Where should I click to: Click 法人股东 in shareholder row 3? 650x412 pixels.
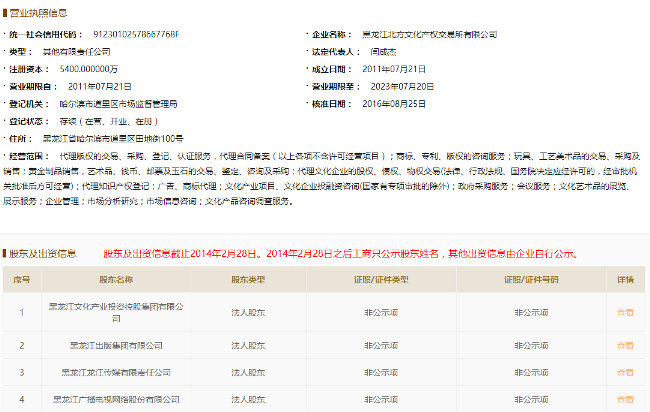tap(248, 373)
